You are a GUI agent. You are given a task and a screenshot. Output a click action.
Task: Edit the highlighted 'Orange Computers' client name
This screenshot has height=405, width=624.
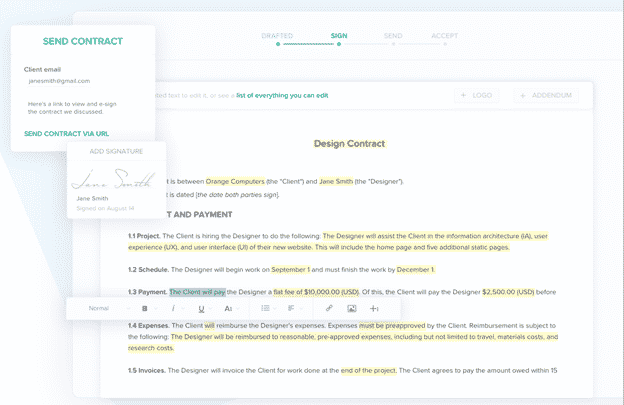[x=235, y=181]
